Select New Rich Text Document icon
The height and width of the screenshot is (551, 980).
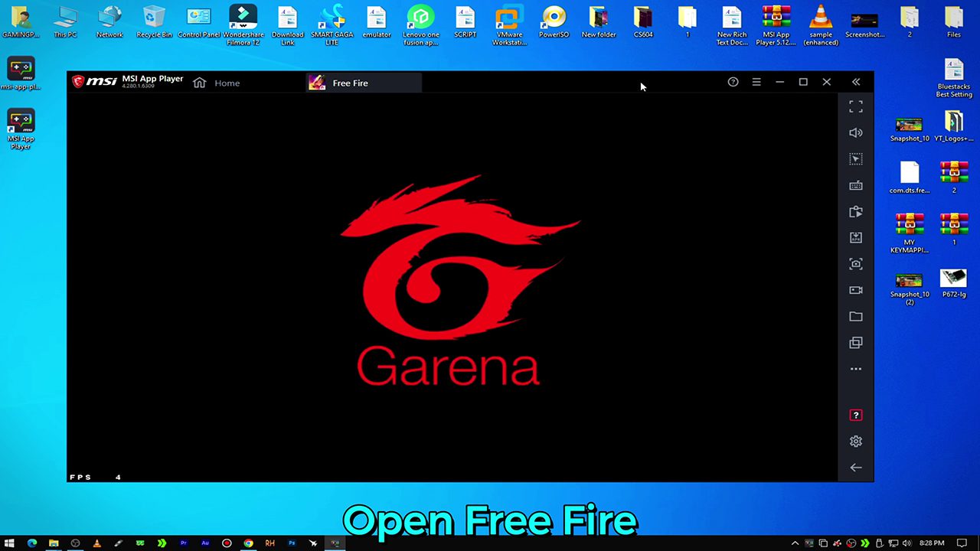tap(732, 24)
